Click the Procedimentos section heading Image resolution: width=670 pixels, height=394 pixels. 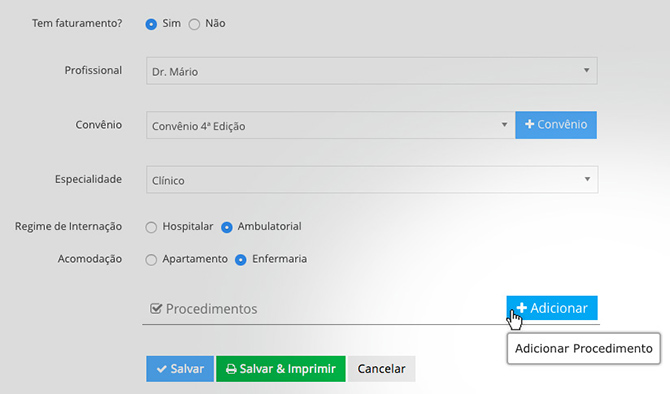[211, 309]
